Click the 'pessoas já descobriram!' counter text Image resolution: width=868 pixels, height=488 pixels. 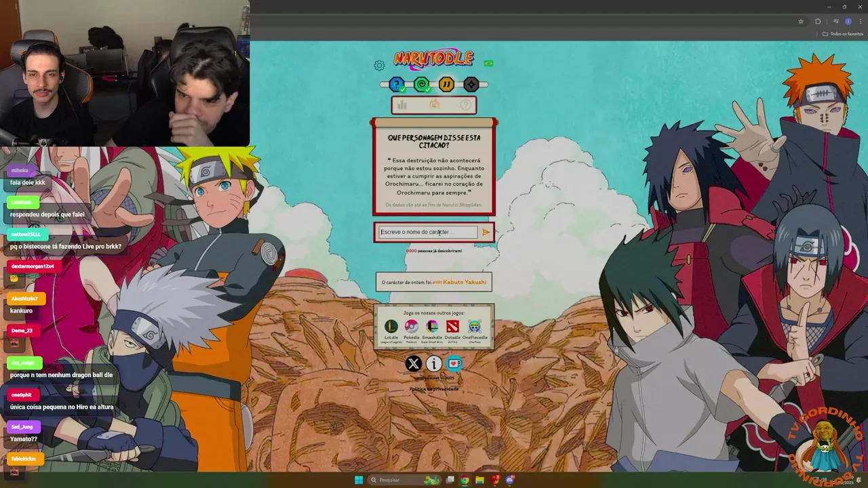coord(439,251)
